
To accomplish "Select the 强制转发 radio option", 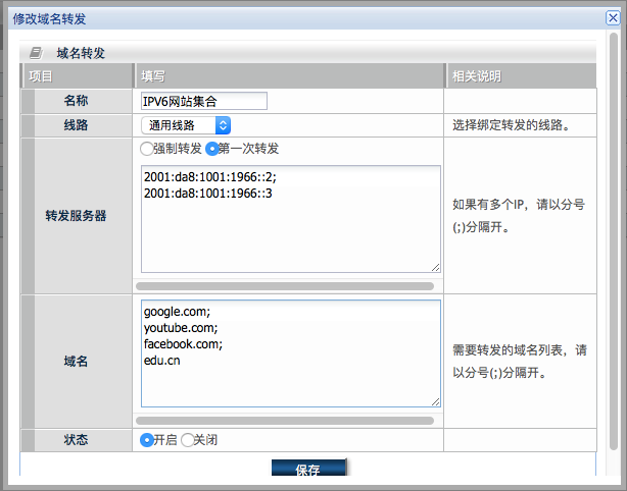I will [146, 149].
